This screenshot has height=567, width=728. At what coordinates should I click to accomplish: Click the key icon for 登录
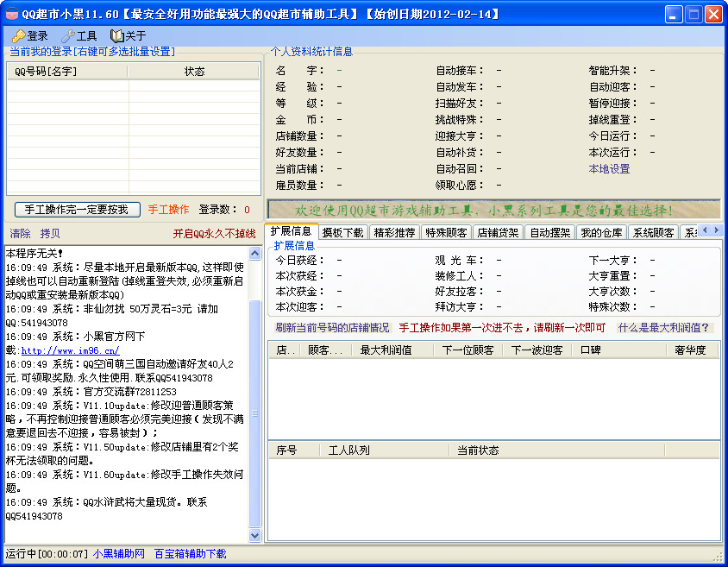coord(18,36)
